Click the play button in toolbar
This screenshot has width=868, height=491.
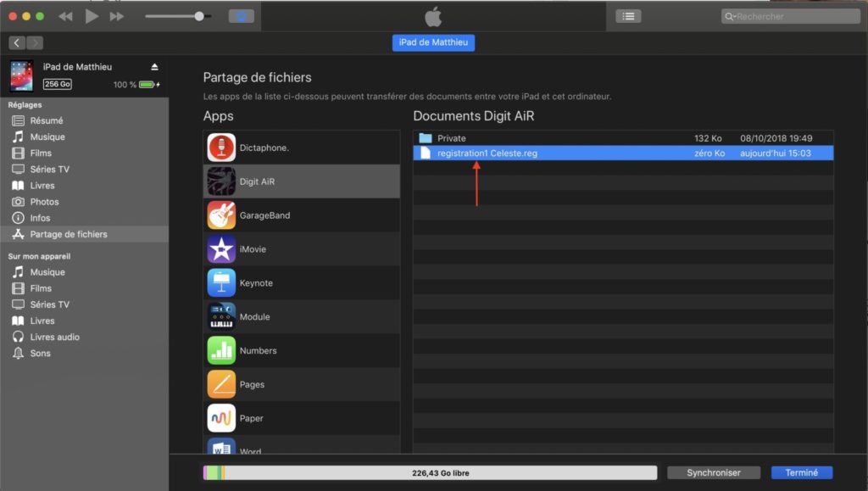tap(92, 16)
